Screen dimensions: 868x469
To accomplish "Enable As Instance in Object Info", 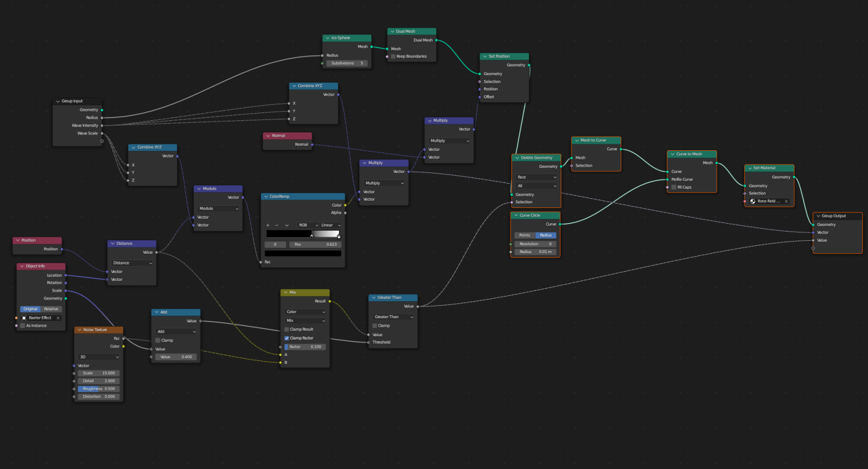I will click(23, 325).
